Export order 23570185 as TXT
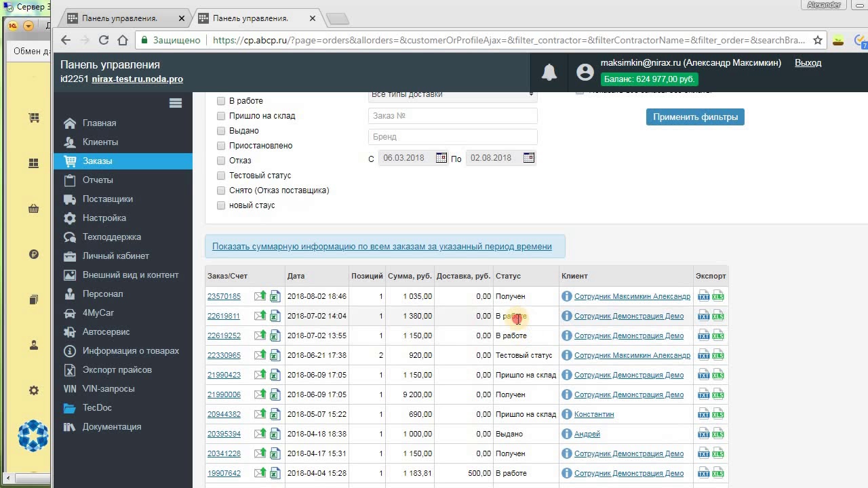 pos(703,296)
